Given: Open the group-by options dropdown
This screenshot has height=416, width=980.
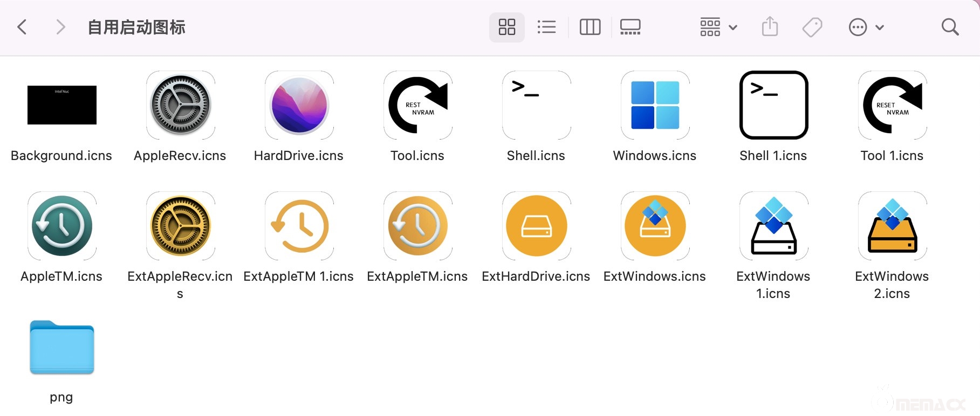Looking at the screenshot, I should coord(718,27).
